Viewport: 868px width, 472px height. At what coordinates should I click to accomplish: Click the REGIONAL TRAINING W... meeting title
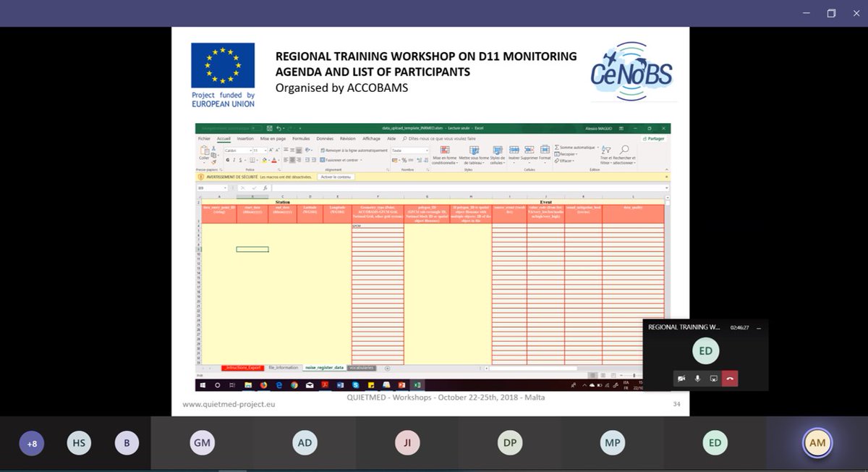tap(684, 327)
